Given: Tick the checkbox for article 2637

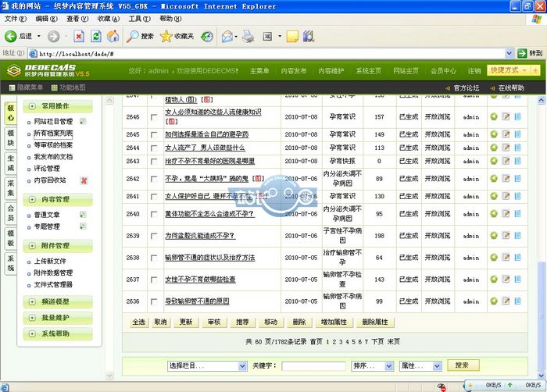Looking at the screenshot, I should (x=154, y=280).
